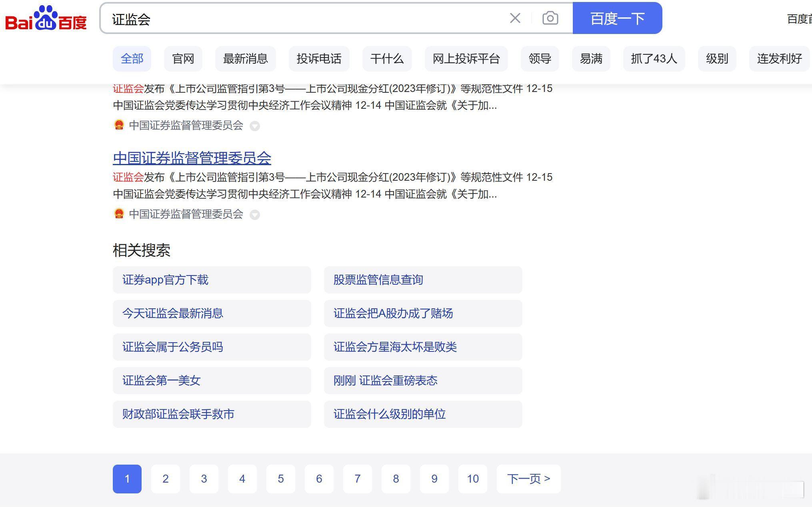
Task: Expand dropdown arrow beside first result source
Action: click(x=255, y=126)
